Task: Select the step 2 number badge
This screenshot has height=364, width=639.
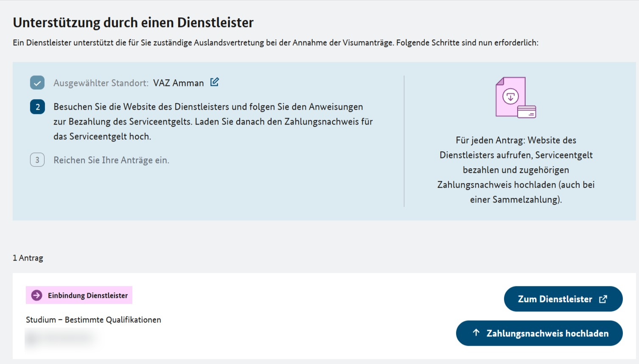Action: [37, 107]
